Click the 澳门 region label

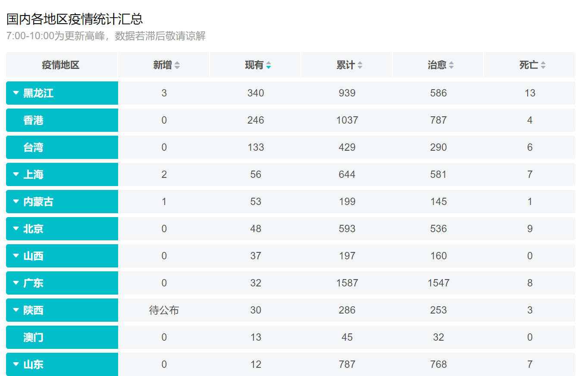point(33,337)
